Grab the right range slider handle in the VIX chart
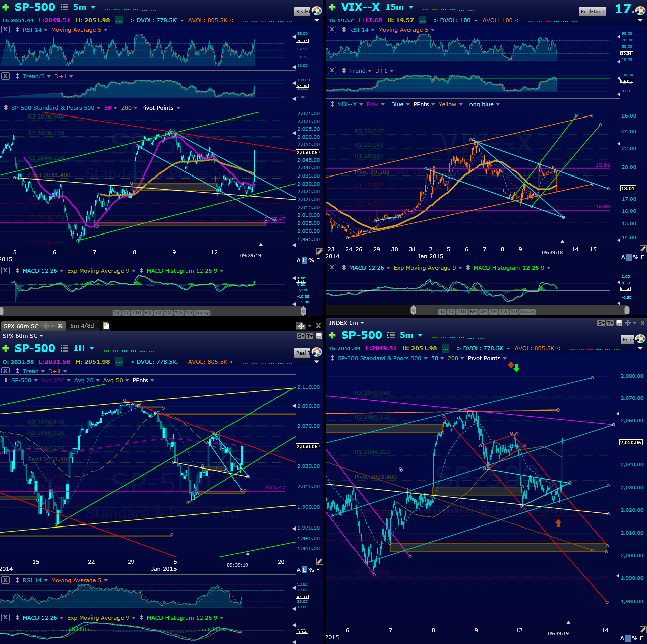Screen dimensions: 647x644 click(x=627, y=310)
